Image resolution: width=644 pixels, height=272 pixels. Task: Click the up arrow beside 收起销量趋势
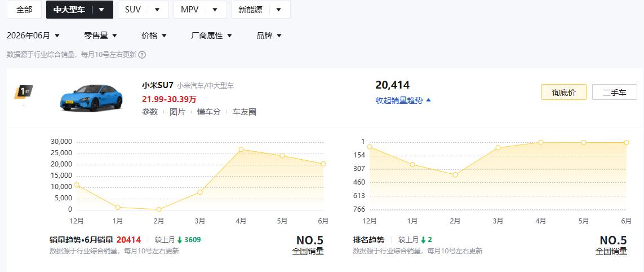click(x=428, y=100)
